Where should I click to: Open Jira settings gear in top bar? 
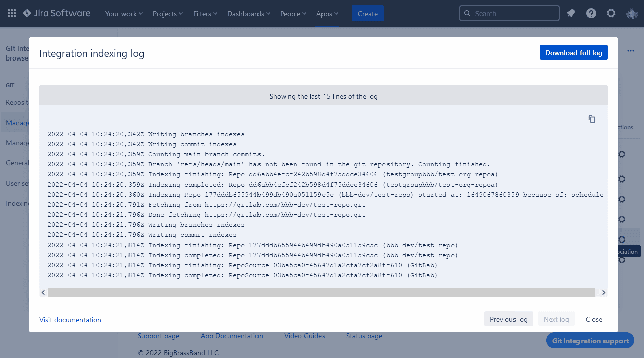[611, 14]
